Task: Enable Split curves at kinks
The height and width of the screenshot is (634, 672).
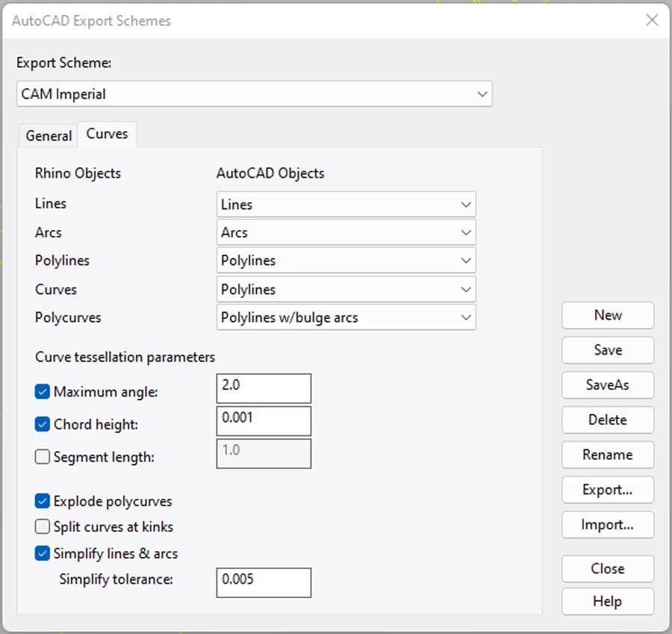Action: point(41,526)
